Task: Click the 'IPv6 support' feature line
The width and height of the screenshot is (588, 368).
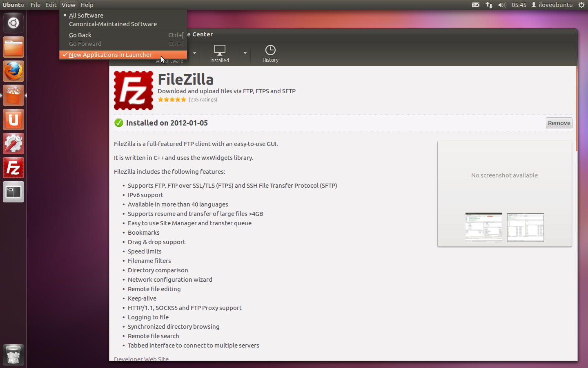Action: (x=145, y=195)
